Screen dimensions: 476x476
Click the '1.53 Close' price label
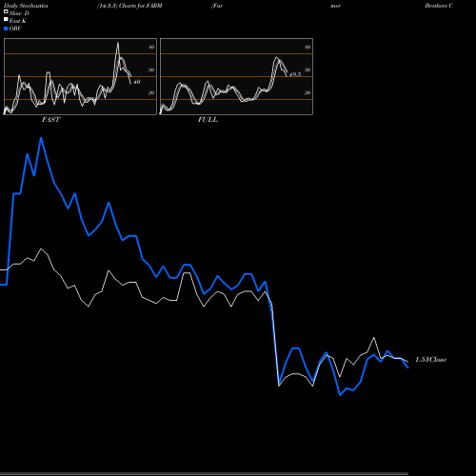[x=431, y=360]
